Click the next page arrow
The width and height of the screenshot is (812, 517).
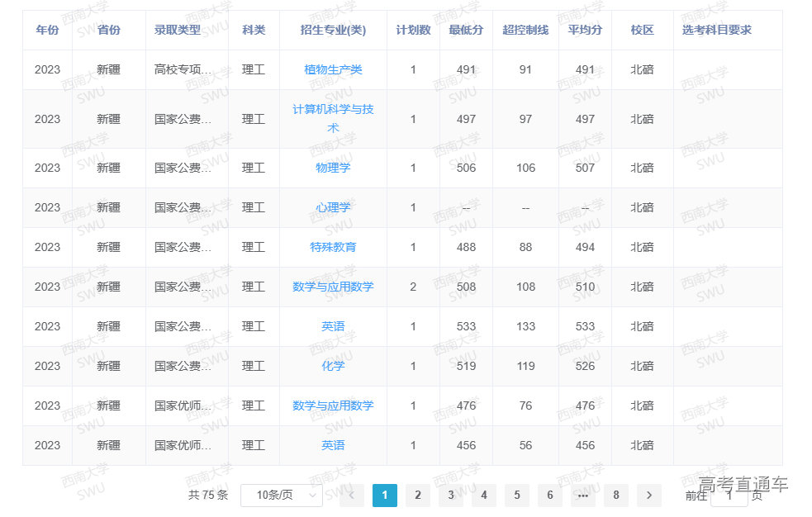click(648, 496)
